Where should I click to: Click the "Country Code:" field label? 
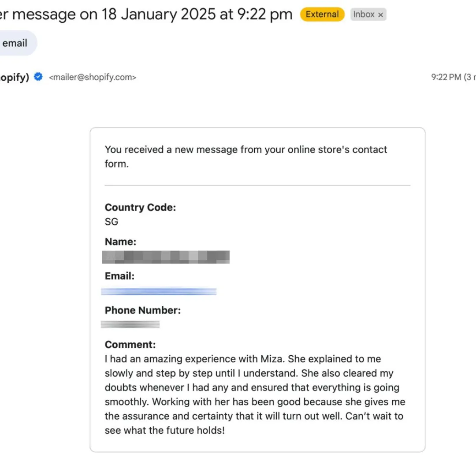pos(140,208)
